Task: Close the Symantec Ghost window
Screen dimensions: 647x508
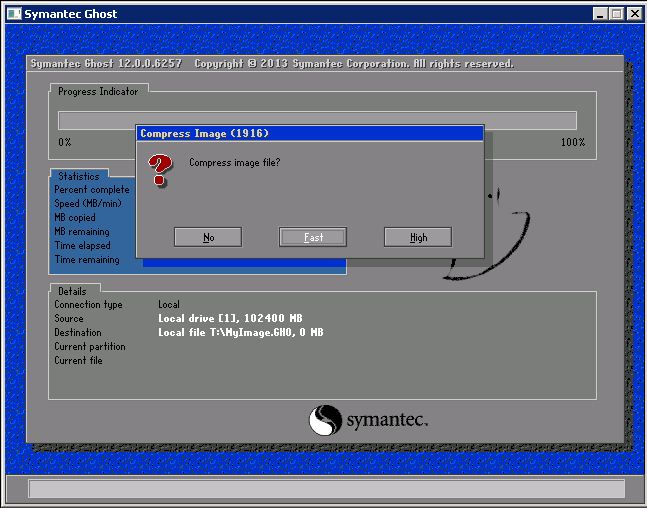Action: click(x=634, y=14)
